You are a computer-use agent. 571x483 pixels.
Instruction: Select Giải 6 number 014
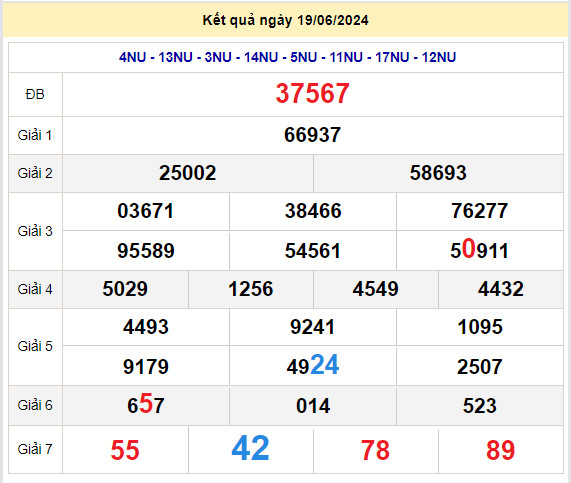coord(313,406)
